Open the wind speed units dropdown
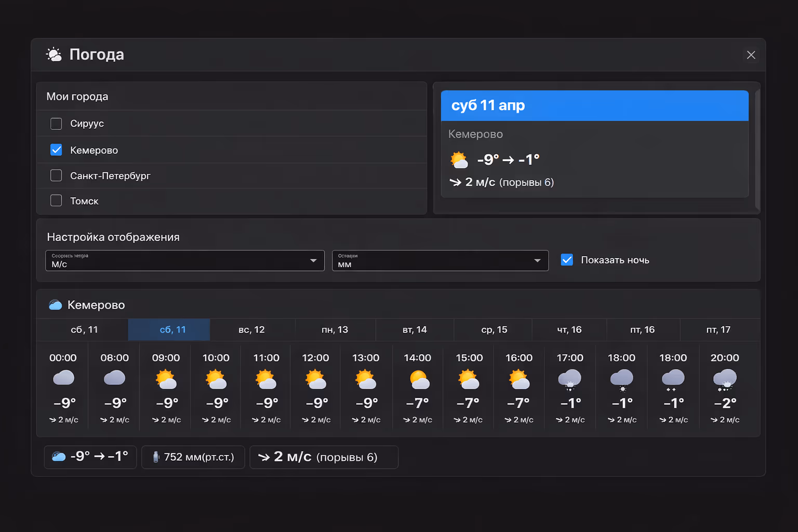The image size is (798, 532). click(184, 261)
